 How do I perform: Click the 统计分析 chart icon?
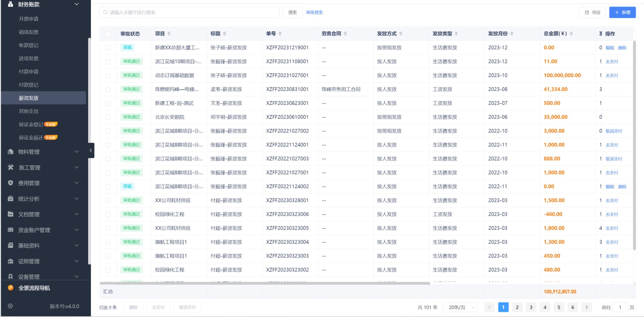pos(10,199)
